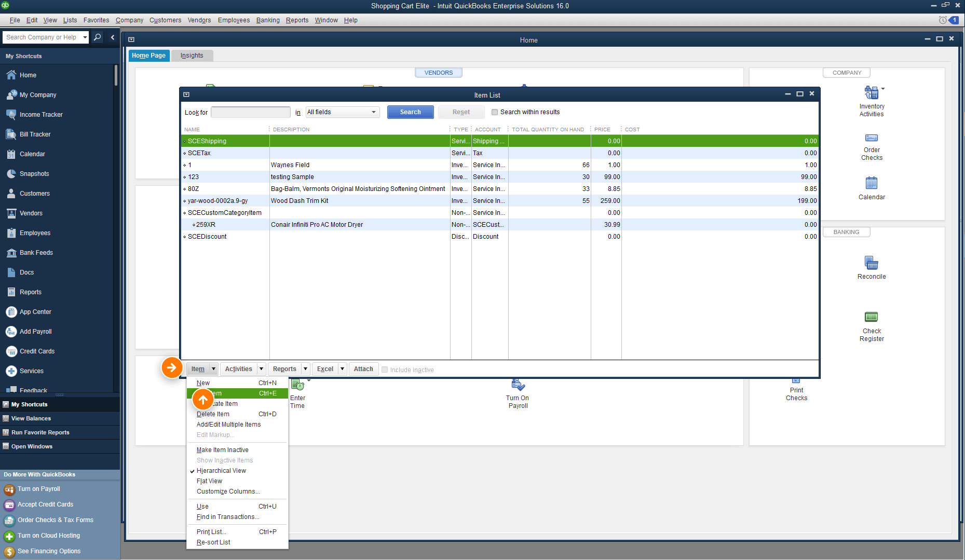
Task: Select the yar-wood-0002a.9-gy item row
Action: 500,201
